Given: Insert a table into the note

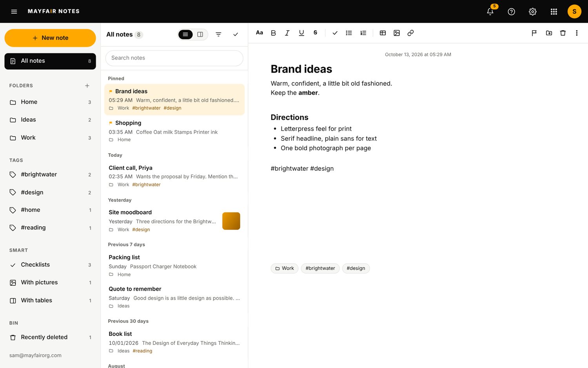Looking at the screenshot, I should pyautogui.click(x=383, y=33).
